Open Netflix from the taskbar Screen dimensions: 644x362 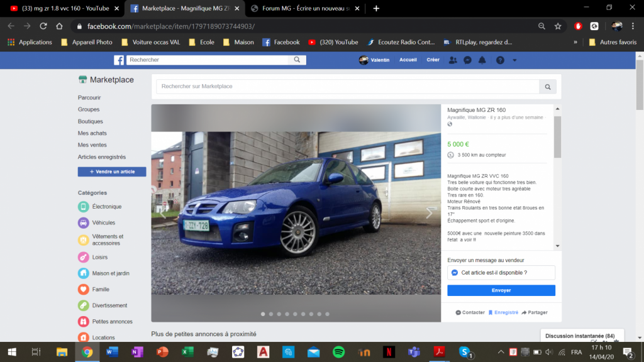pos(389,352)
